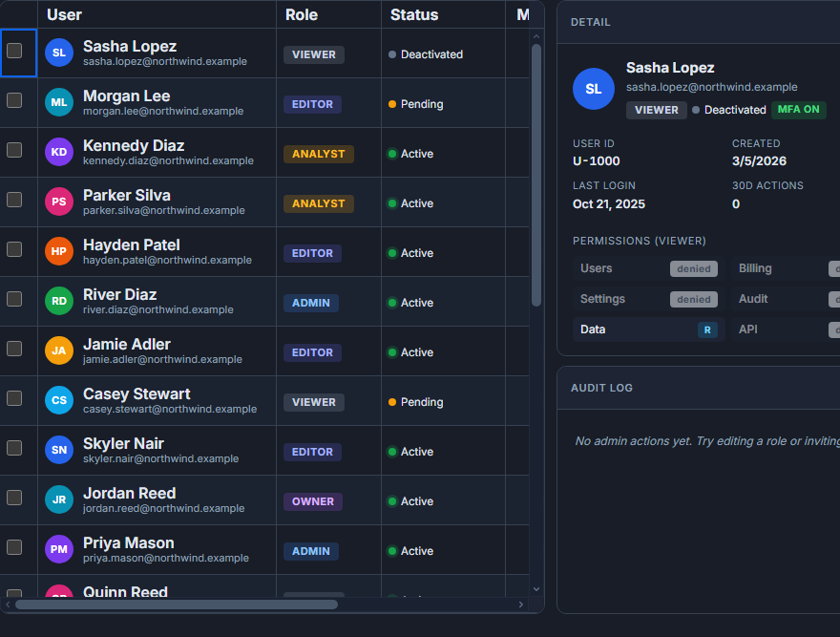840x637 pixels.
Task: Click Morgan Lee Pending status
Action: [416, 104]
